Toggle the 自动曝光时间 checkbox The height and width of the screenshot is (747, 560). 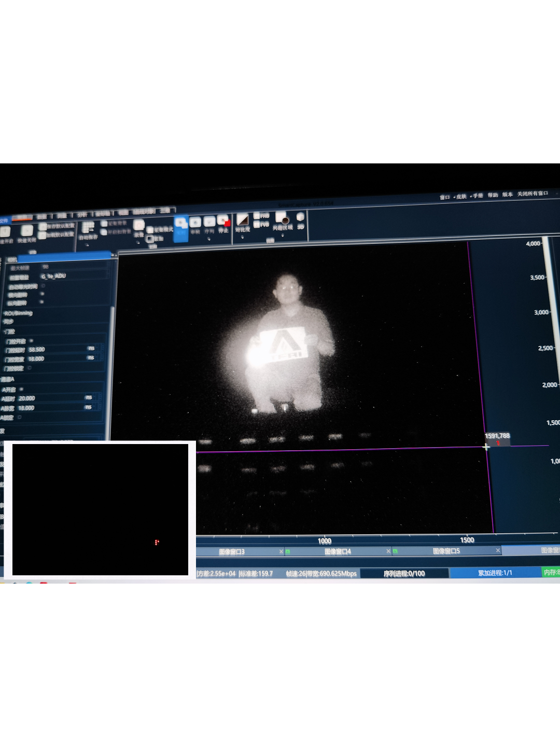[43, 286]
